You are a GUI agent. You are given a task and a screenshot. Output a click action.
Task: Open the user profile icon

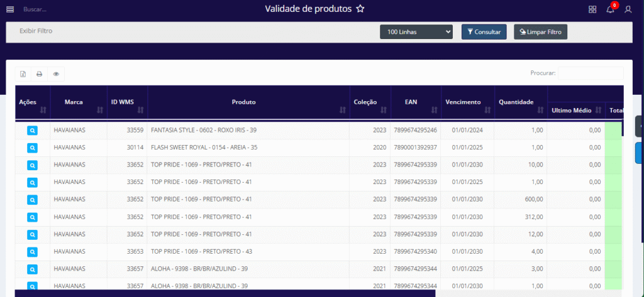pyautogui.click(x=628, y=9)
